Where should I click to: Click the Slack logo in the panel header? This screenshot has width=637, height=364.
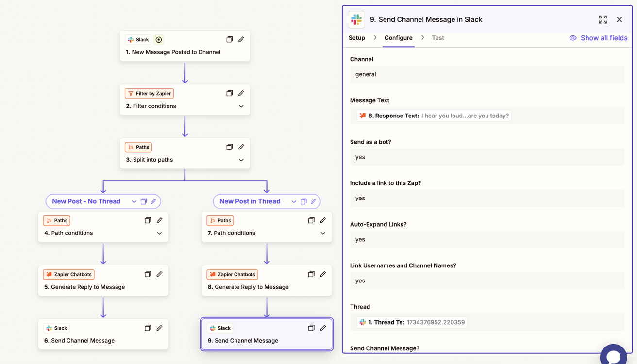pyautogui.click(x=356, y=19)
